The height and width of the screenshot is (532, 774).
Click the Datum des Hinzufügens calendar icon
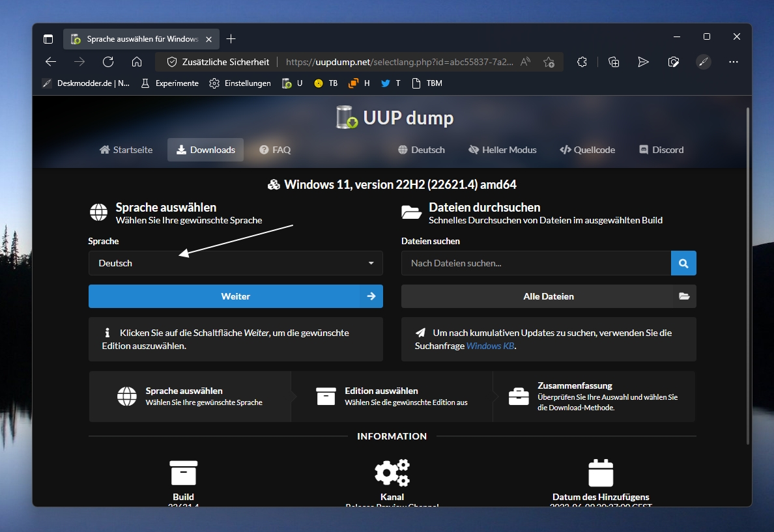(x=601, y=473)
